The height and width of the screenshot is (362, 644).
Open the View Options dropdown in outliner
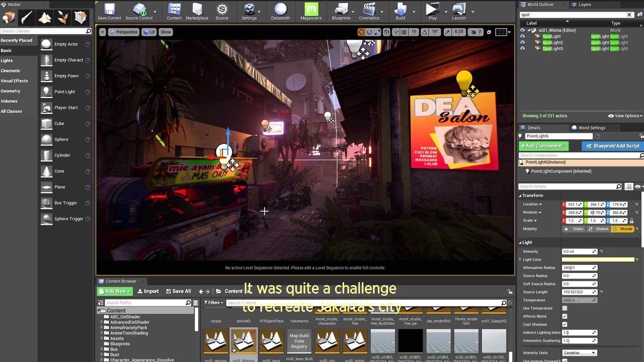point(625,116)
